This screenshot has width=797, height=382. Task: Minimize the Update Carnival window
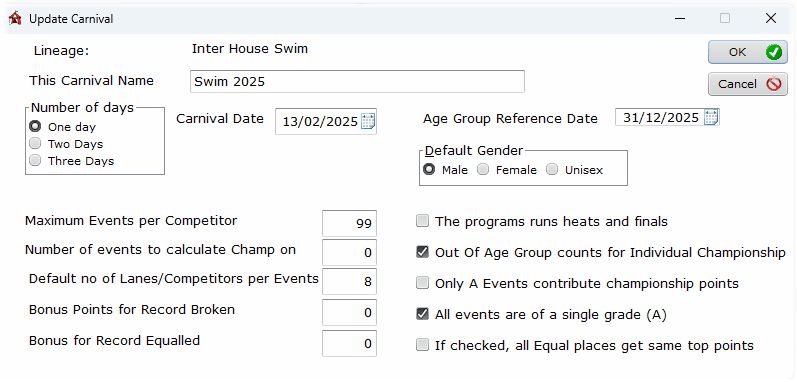680,19
